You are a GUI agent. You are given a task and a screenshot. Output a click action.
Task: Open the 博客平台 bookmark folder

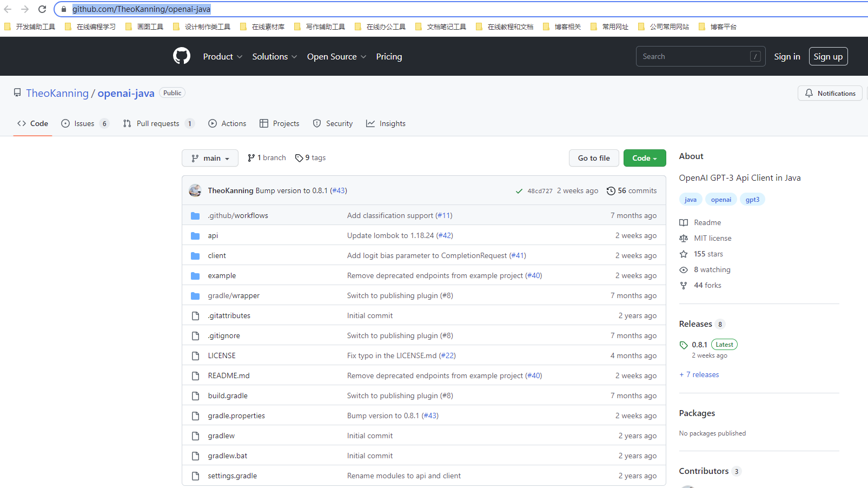[718, 27]
